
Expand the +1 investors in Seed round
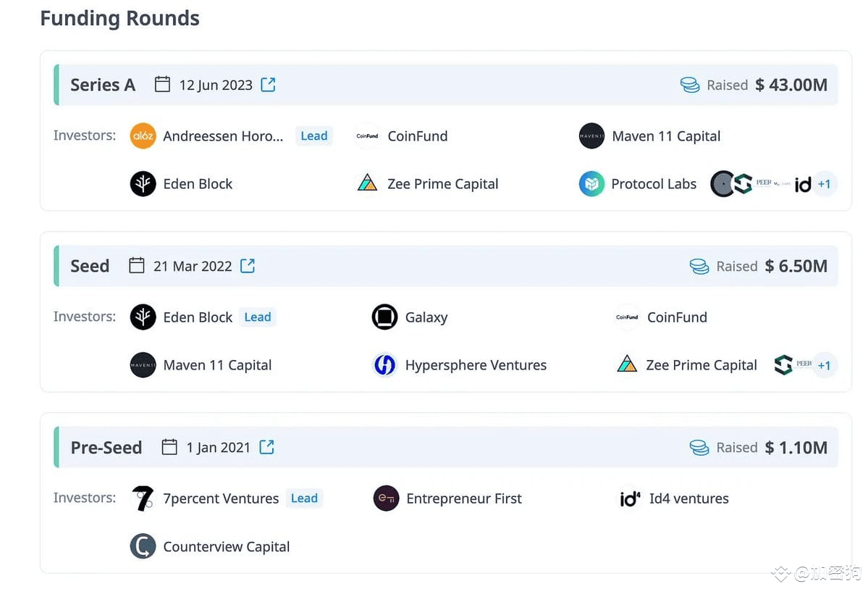pos(824,365)
